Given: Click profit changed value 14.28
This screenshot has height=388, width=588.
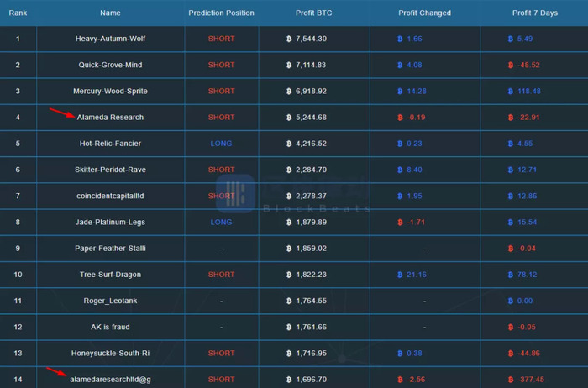Looking at the screenshot, I should [x=417, y=91].
